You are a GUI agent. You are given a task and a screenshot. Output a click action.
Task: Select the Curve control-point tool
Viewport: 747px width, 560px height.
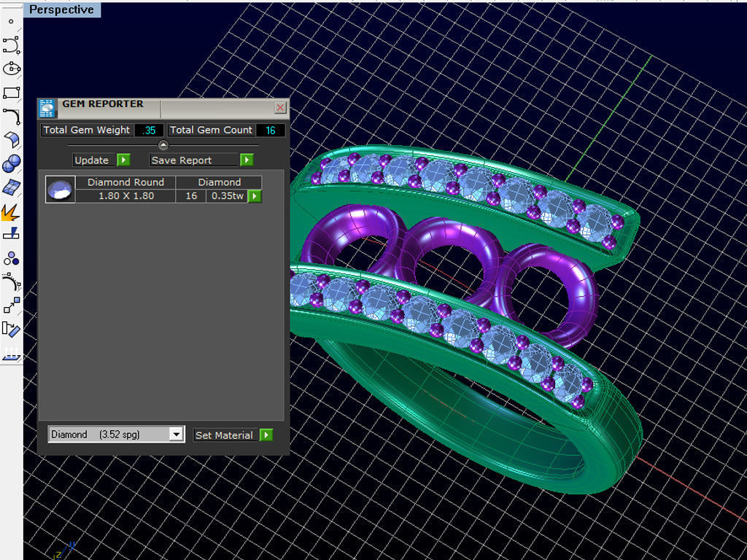tap(11, 45)
